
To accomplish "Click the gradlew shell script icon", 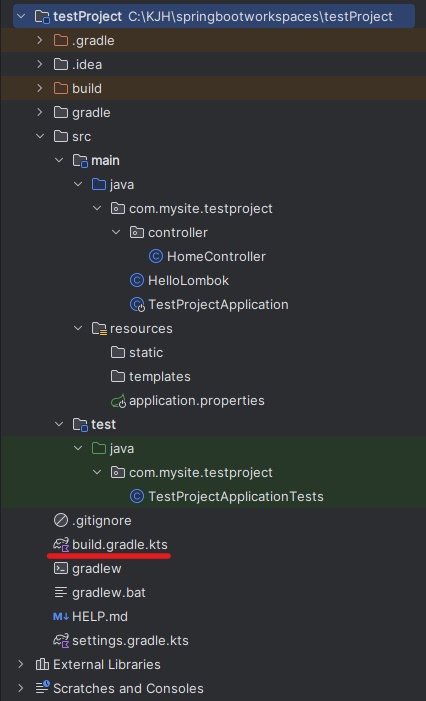I will pos(61,568).
